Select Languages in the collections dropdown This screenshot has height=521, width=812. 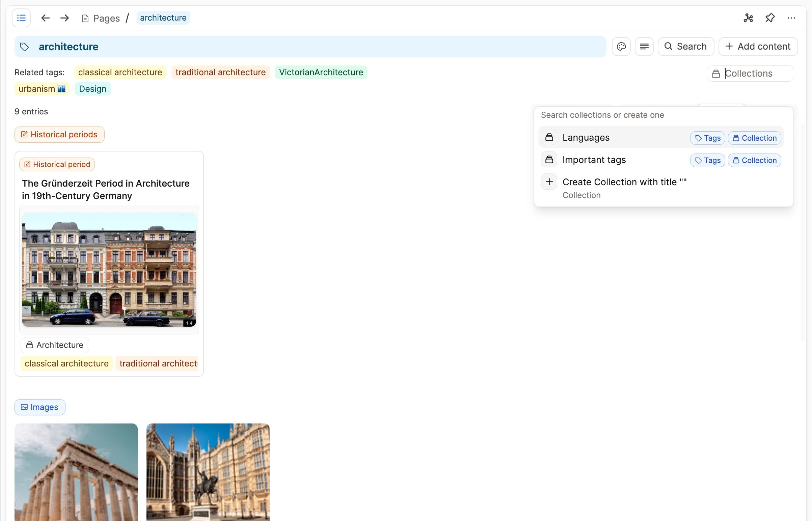point(586,137)
